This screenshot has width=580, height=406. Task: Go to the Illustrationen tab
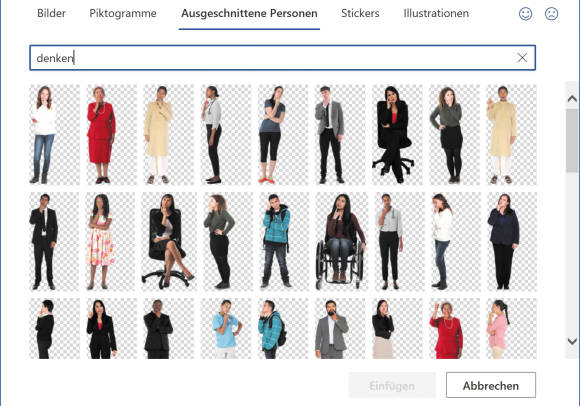pyautogui.click(x=436, y=13)
